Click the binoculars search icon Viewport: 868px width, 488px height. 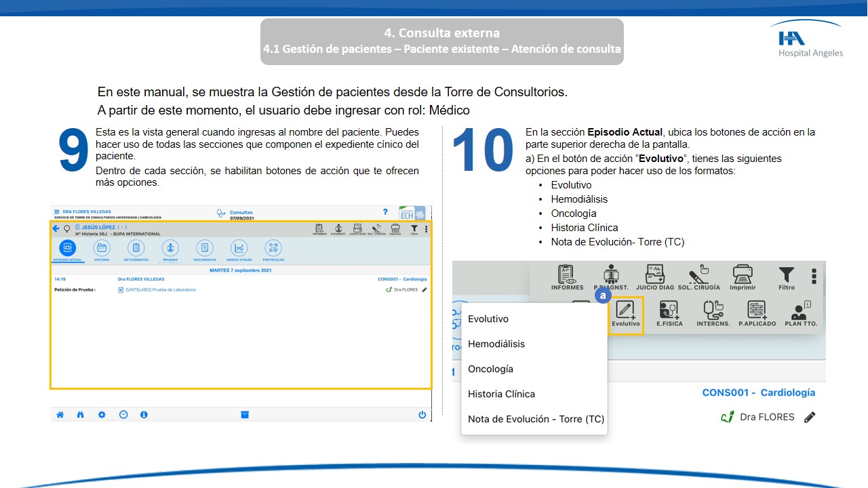[81, 415]
